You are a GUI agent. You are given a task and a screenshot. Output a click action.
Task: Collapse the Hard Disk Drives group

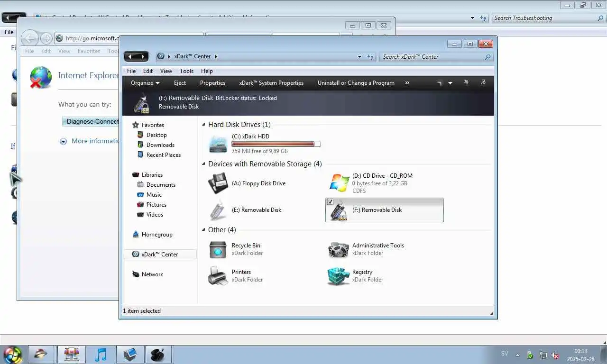204,125
